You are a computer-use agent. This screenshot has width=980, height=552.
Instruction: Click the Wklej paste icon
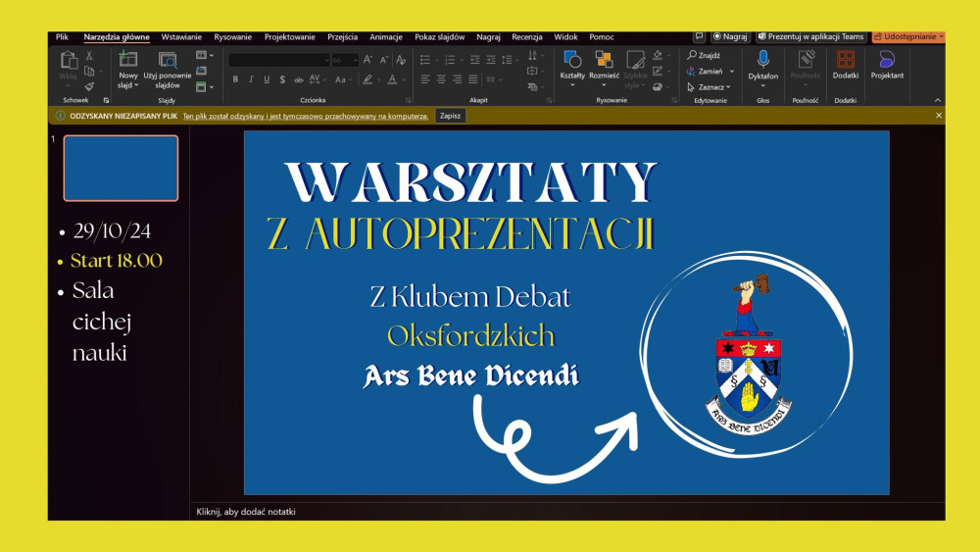pos(69,61)
